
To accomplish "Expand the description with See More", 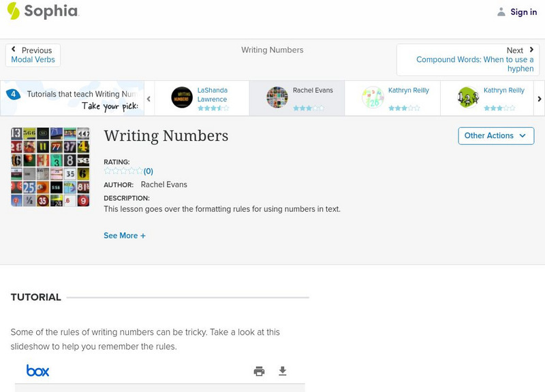I will 125,235.
